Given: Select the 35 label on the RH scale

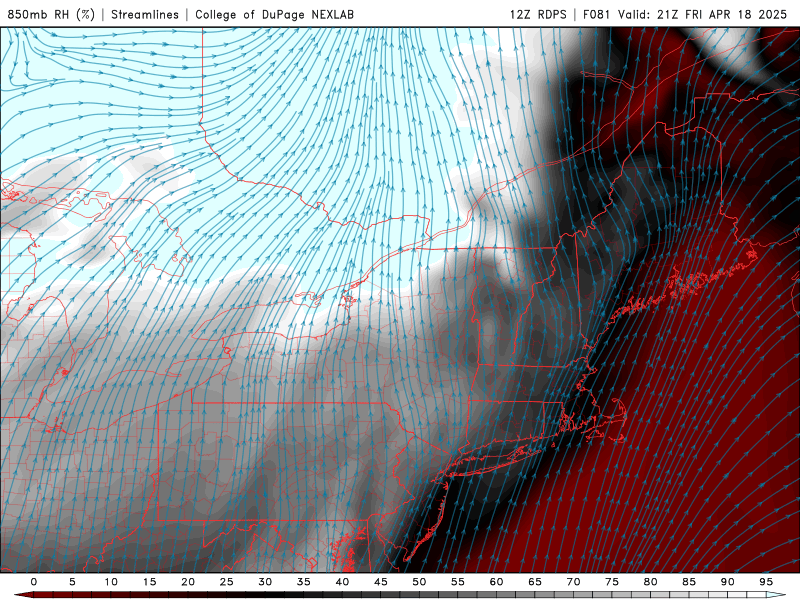Looking at the screenshot, I should [304, 582].
